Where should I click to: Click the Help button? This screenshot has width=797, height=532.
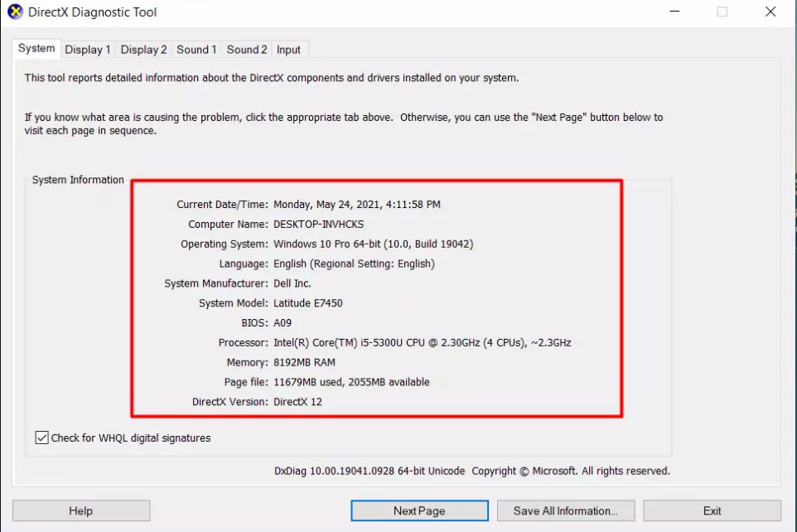coord(81,510)
